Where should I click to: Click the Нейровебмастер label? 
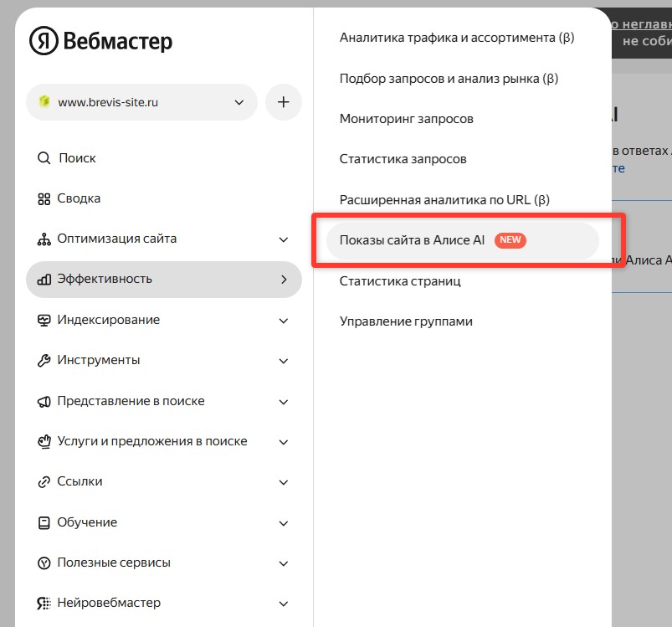[x=109, y=603]
